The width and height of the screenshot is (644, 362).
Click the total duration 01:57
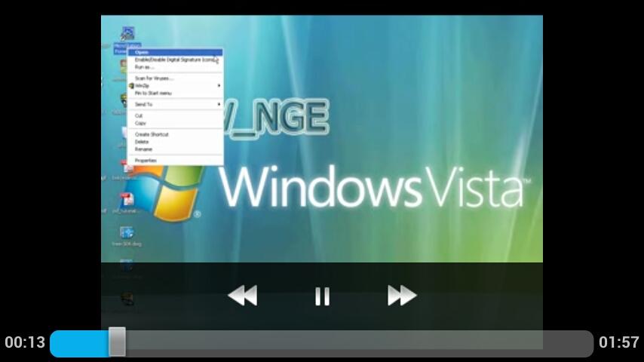(618, 342)
